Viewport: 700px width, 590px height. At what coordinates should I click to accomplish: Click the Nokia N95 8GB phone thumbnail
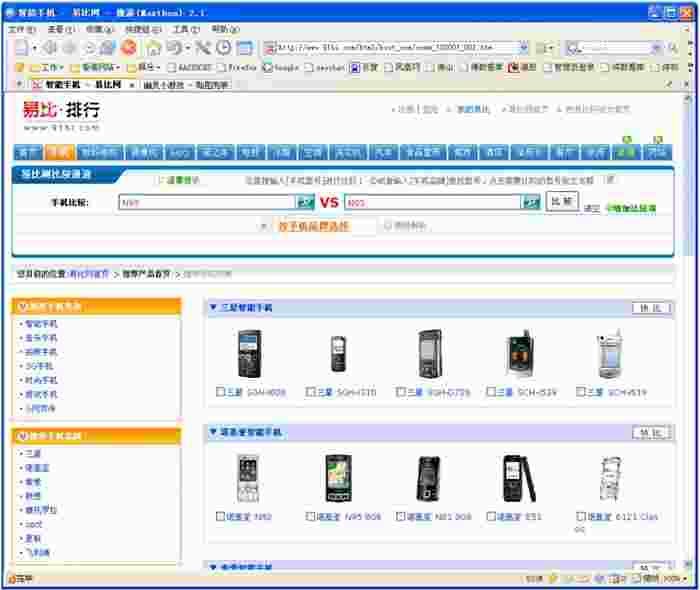(x=338, y=478)
